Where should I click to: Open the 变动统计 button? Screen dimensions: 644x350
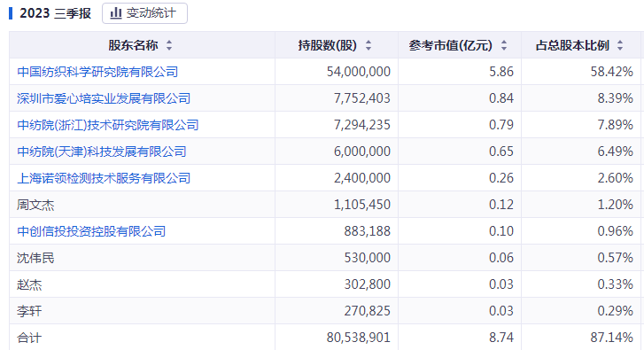(144, 13)
